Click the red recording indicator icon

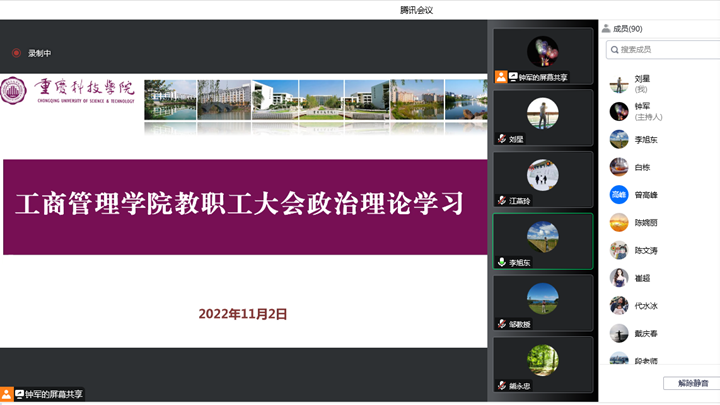pos(16,53)
